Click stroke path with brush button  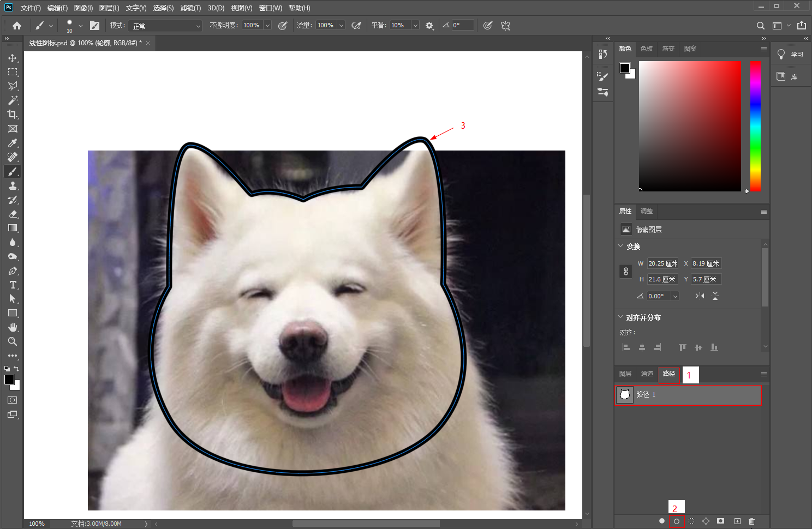[677, 521]
